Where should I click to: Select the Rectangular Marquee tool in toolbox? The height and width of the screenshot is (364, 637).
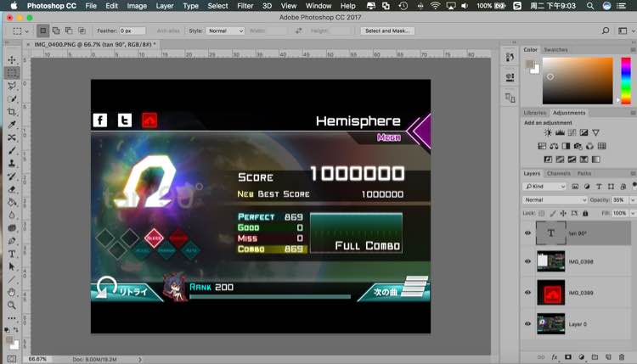point(12,73)
